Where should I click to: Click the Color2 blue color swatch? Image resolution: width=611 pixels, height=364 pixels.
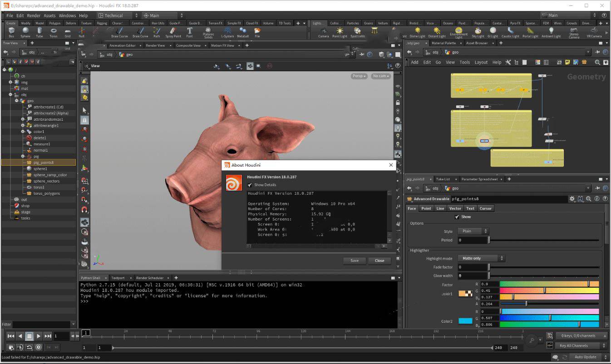click(x=465, y=321)
